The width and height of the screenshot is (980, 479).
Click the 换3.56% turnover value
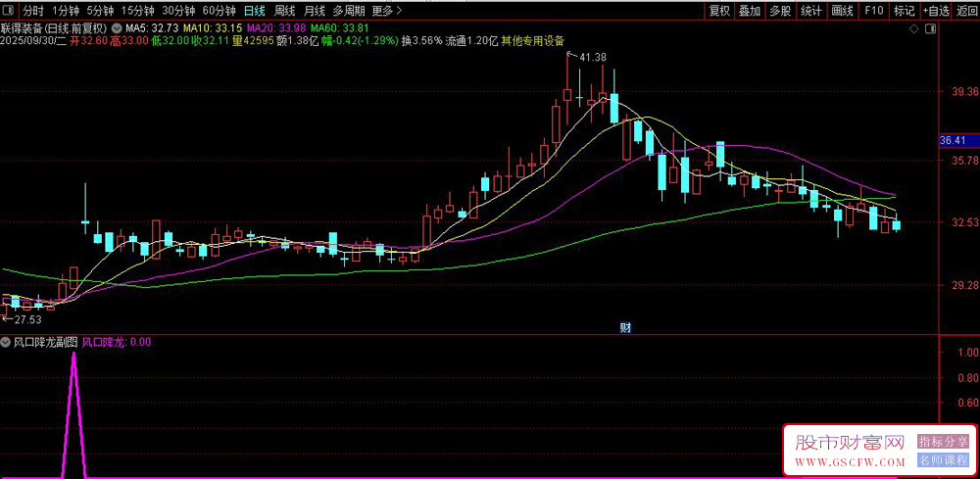pyautogui.click(x=421, y=40)
